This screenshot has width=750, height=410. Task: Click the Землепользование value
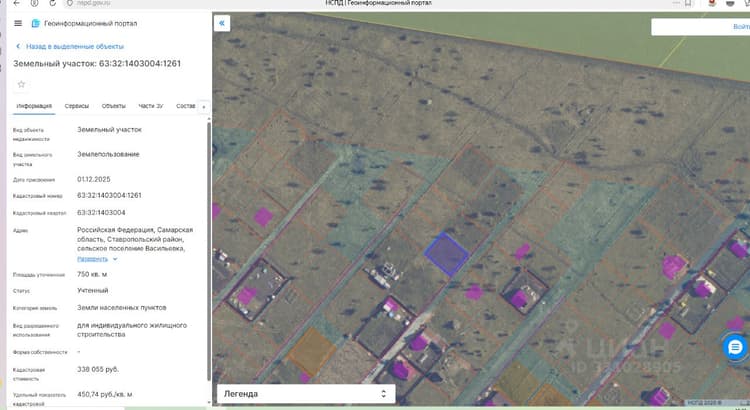[x=108, y=154]
